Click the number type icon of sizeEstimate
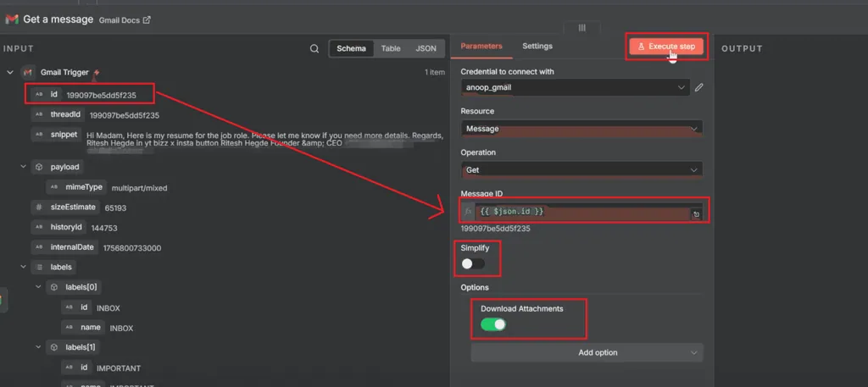 39,207
